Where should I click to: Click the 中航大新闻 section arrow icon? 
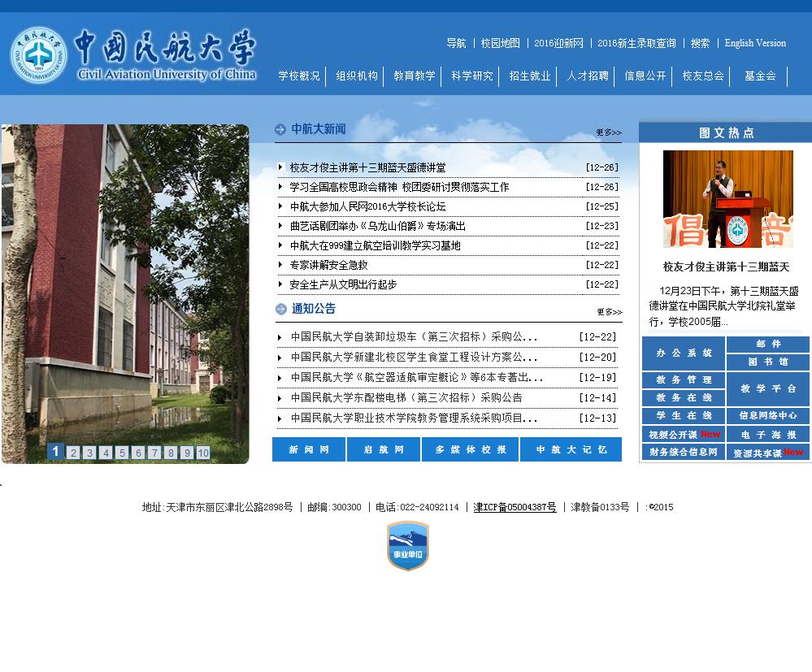280,129
